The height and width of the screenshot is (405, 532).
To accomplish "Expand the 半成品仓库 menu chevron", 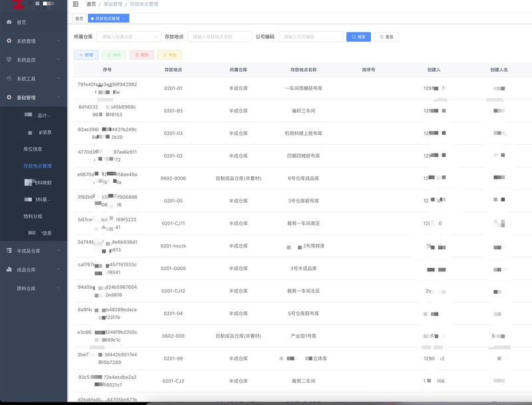I will pyautogui.click(x=59, y=251).
